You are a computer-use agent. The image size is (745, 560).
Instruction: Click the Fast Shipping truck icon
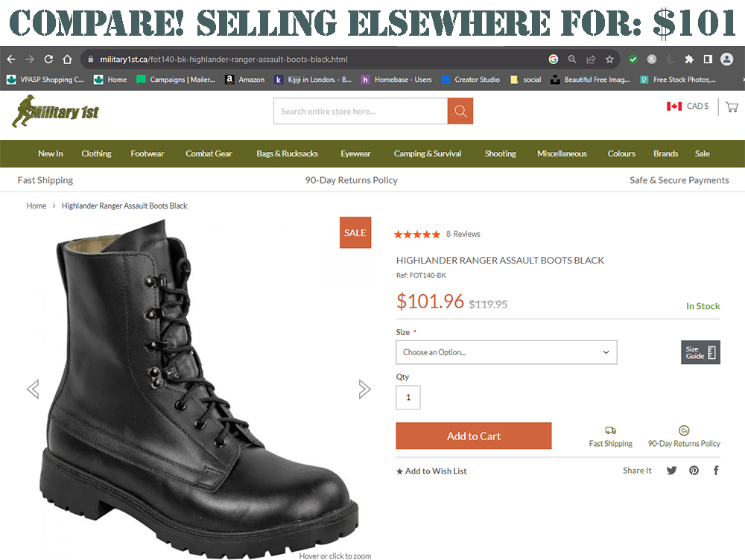[611, 430]
